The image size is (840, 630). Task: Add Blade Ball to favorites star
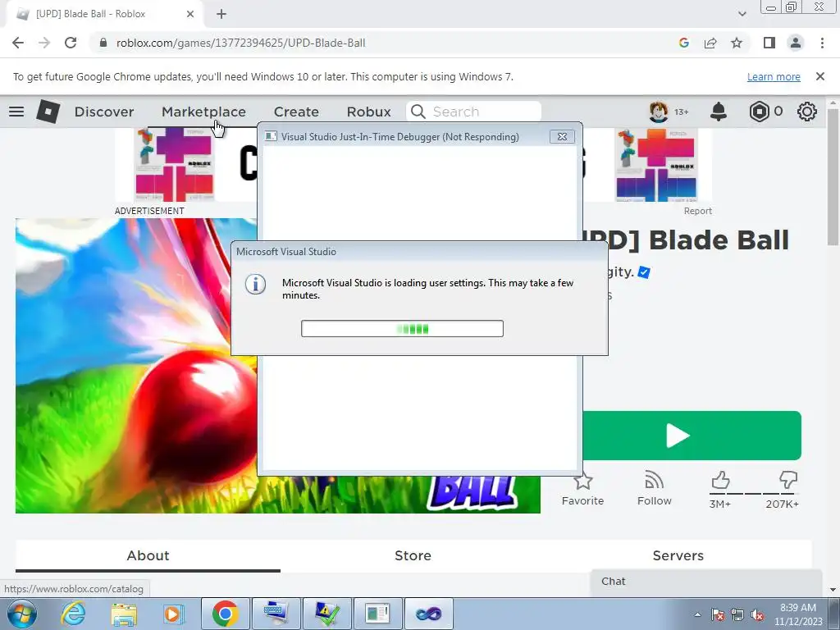point(582,481)
